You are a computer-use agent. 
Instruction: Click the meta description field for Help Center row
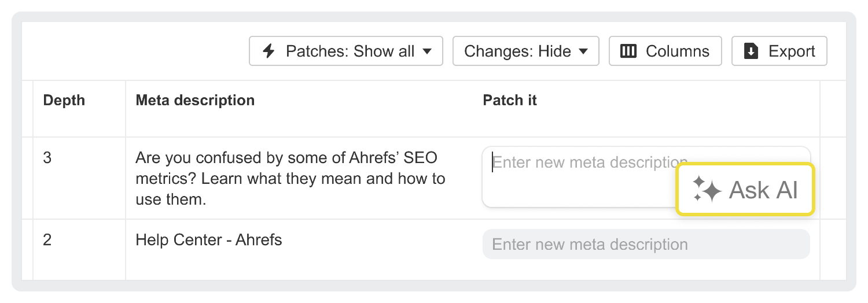646,244
